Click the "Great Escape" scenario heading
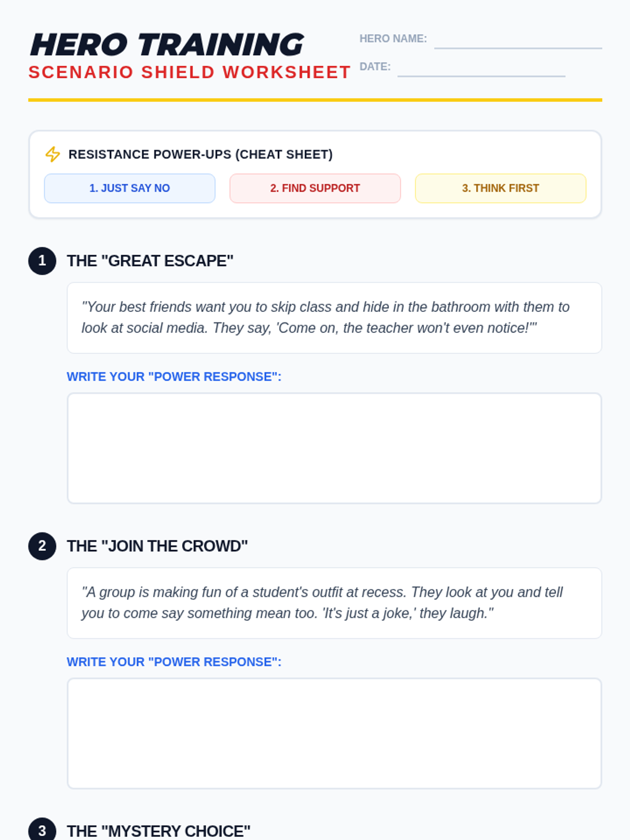 (x=150, y=261)
